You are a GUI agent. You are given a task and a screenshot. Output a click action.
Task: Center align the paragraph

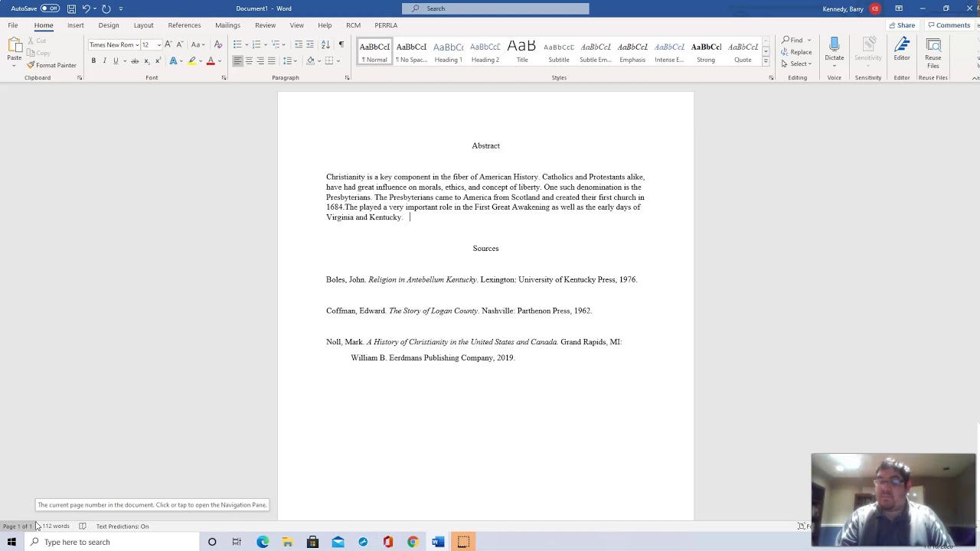249,61
